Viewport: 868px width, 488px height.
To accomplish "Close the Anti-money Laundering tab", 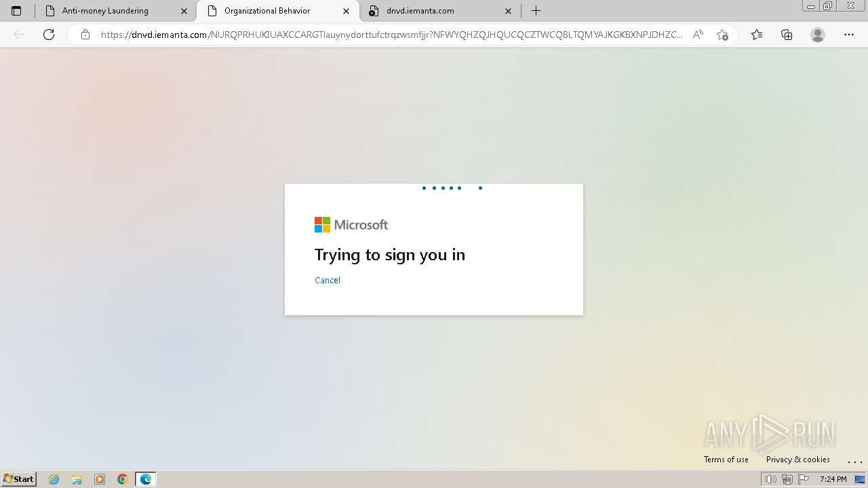I will 184,11.
